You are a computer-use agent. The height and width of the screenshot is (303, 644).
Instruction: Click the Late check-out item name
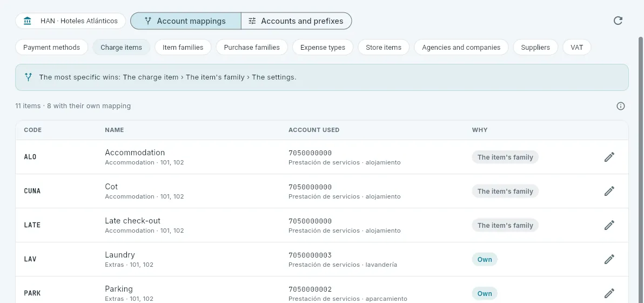pos(133,221)
